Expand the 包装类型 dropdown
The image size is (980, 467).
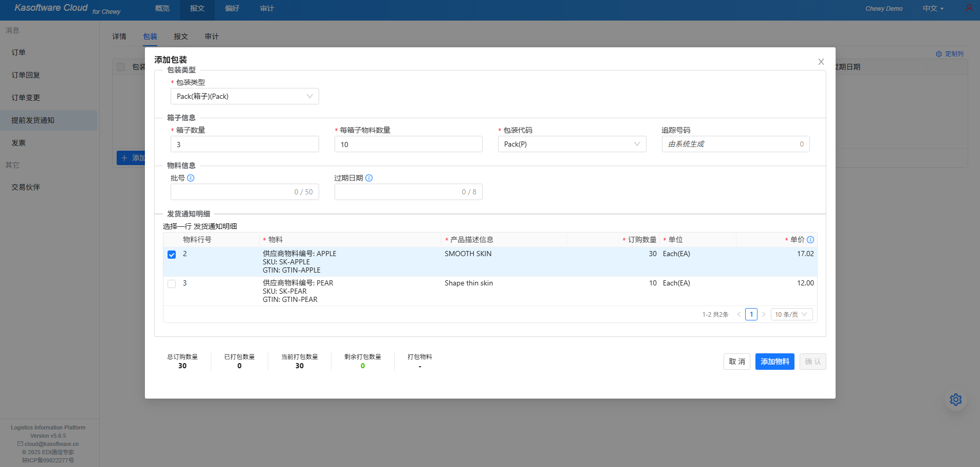pyautogui.click(x=245, y=96)
